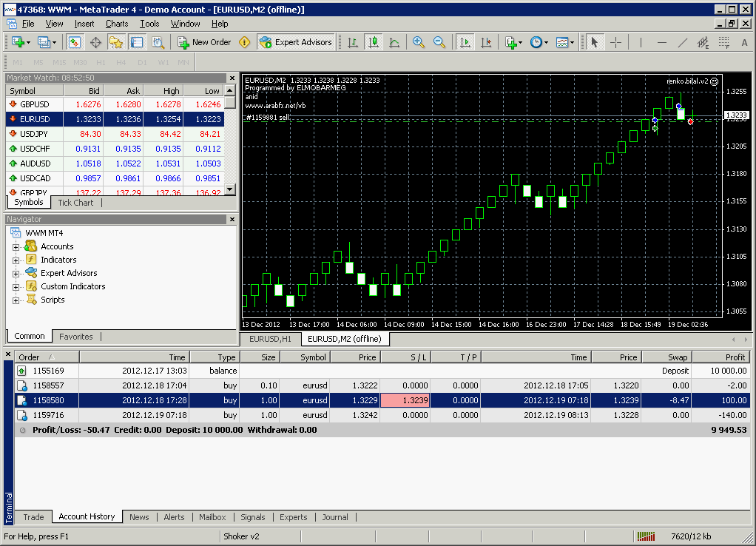
Task: Select GBPUSD row in Market Watch
Action: [115, 104]
